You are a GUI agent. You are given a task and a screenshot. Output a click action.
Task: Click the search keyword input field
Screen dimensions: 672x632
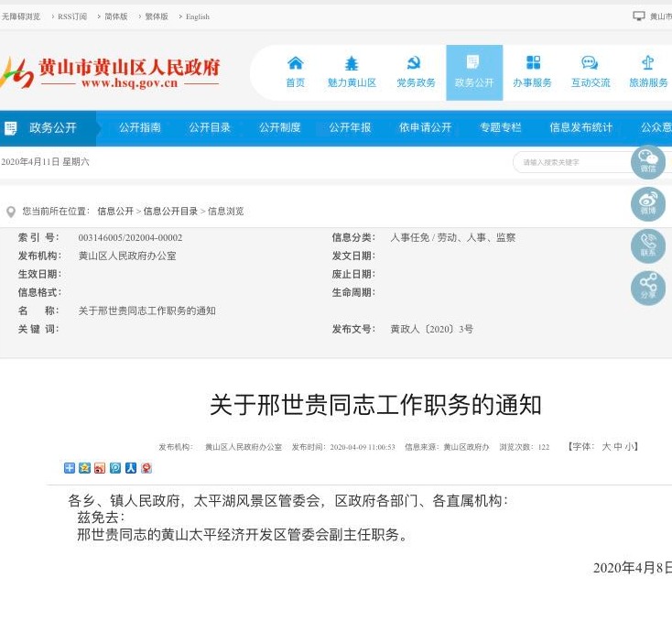(x=572, y=162)
